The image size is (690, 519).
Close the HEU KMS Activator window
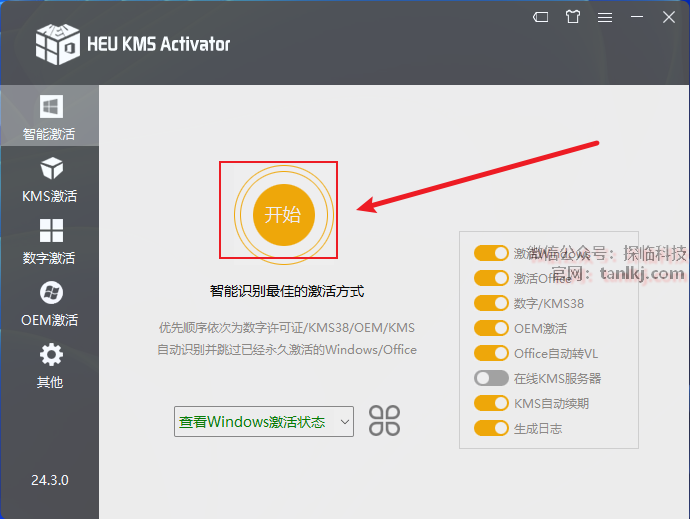(669, 17)
